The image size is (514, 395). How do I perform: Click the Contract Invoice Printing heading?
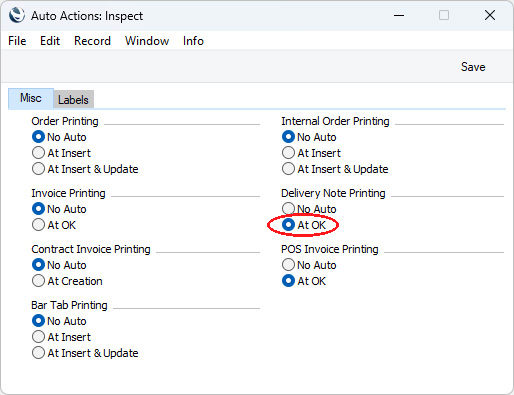[x=91, y=249]
